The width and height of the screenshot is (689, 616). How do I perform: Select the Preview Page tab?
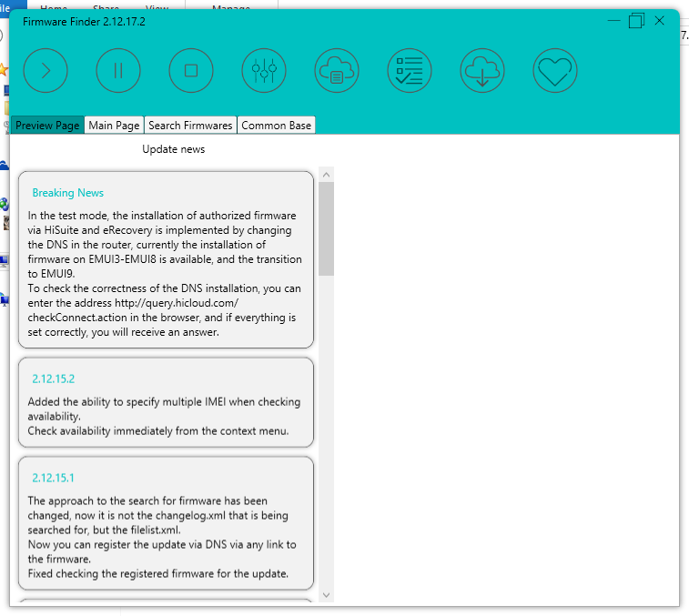point(47,126)
